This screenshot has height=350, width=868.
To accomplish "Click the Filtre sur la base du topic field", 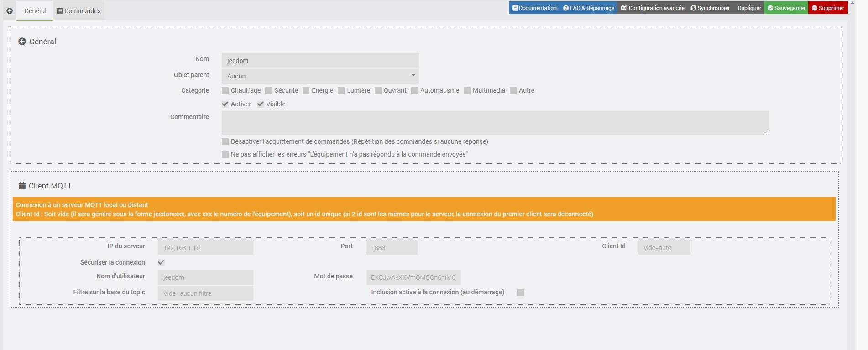I will coord(205,293).
